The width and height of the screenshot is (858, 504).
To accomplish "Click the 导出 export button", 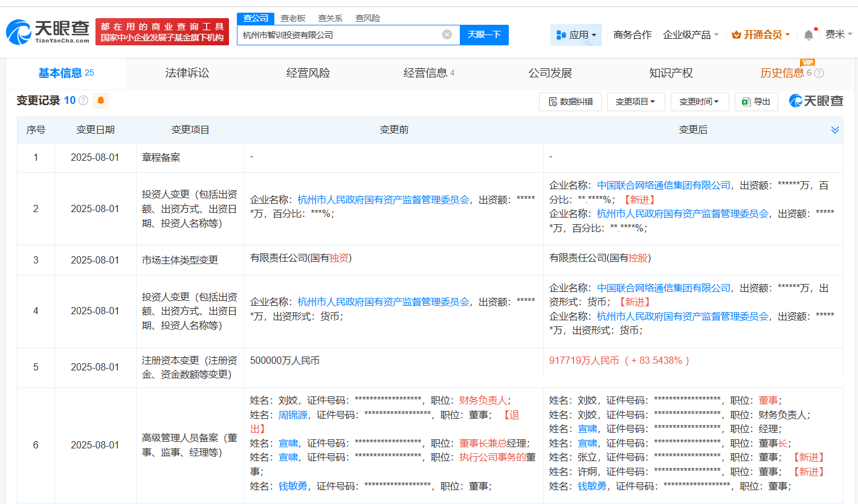I will 756,102.
